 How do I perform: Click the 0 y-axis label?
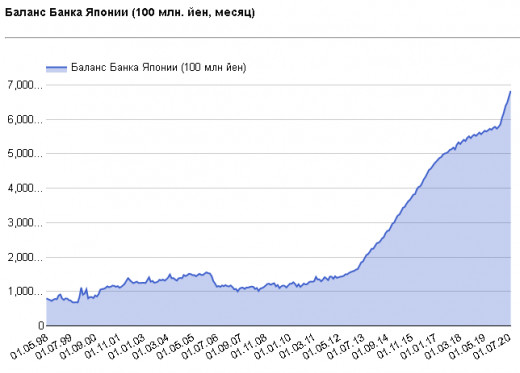point(41,325)
